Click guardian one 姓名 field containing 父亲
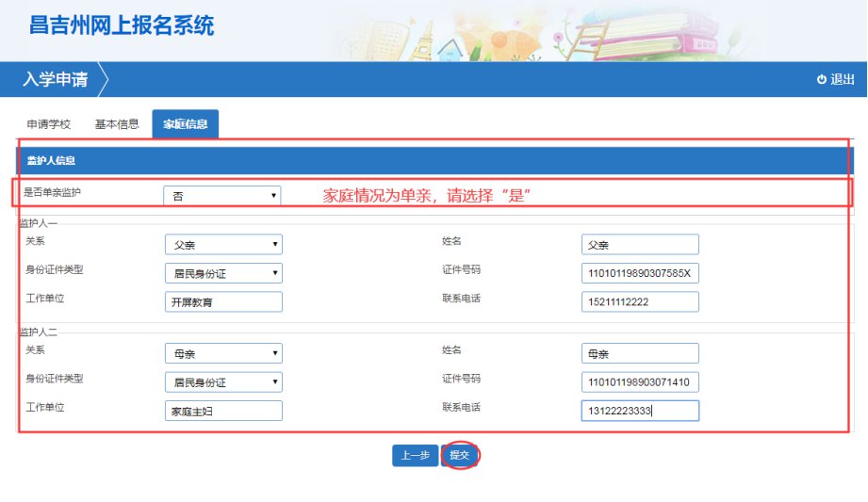 (x=640, y=245)
